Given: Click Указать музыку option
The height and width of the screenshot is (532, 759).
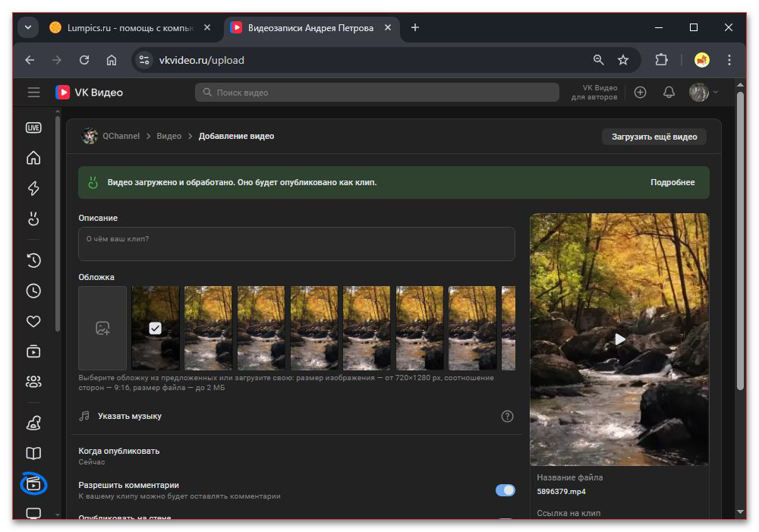Looking at the screenshot, I should (x=130, y=417).
